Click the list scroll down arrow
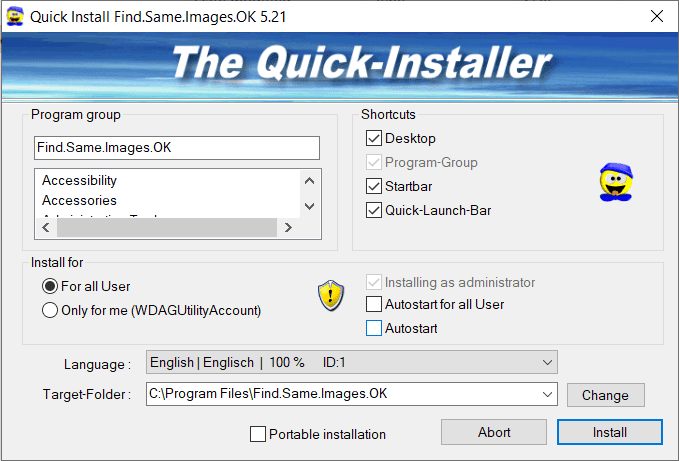Image resolution: width=679 pixels, height=461 pixels. click(x=309, y=206)
